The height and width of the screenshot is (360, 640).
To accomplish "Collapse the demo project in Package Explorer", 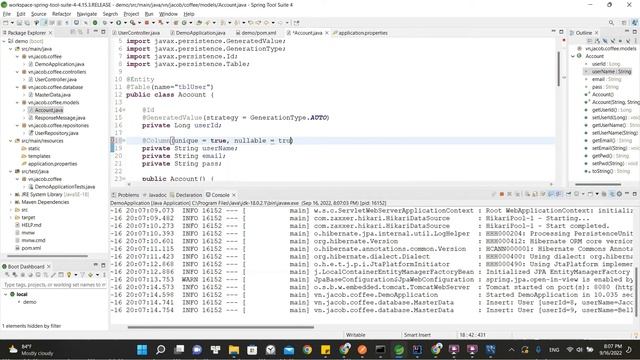I will pos(4,41).
